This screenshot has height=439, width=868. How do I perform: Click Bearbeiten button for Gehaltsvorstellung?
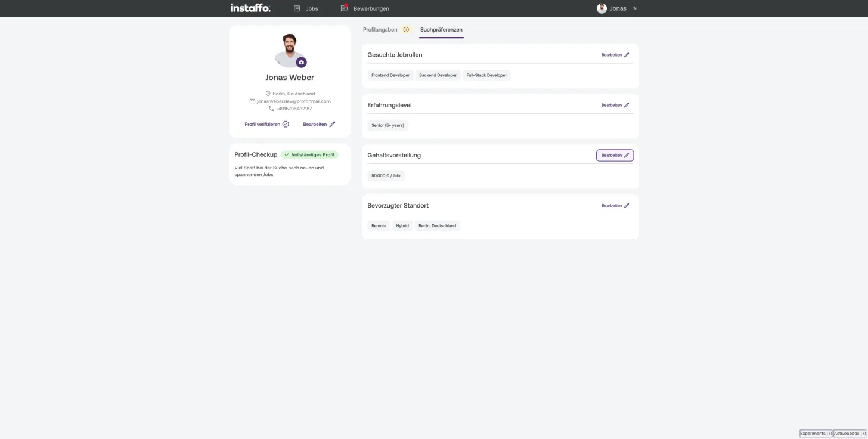[x=615, y=155]
